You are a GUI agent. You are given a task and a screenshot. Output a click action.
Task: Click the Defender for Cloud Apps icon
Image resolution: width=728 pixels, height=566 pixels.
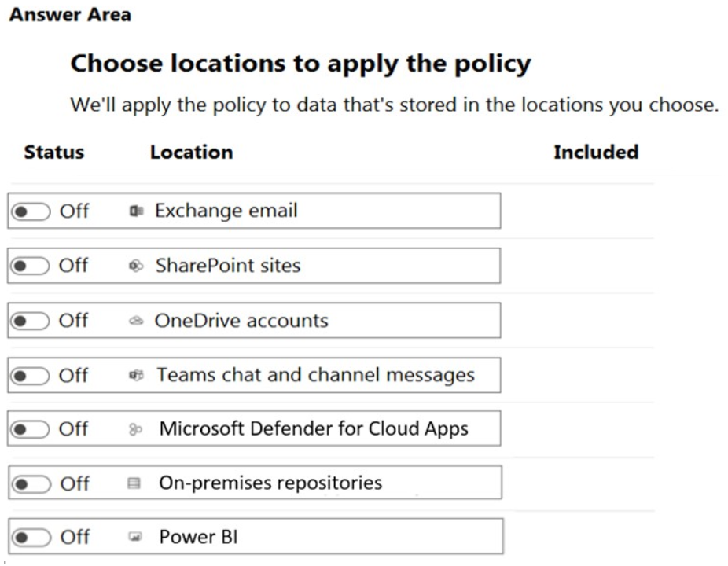click(x=136, y=429)
